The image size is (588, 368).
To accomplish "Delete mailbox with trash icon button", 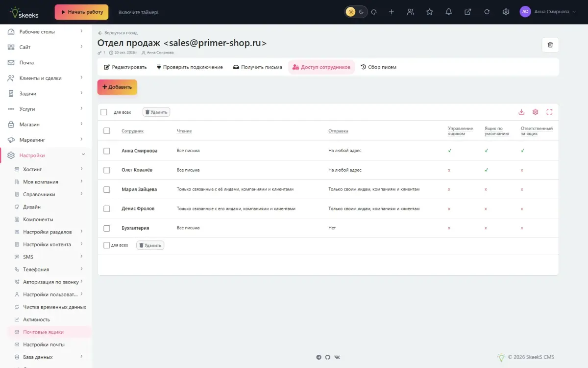I will point(550,45).
